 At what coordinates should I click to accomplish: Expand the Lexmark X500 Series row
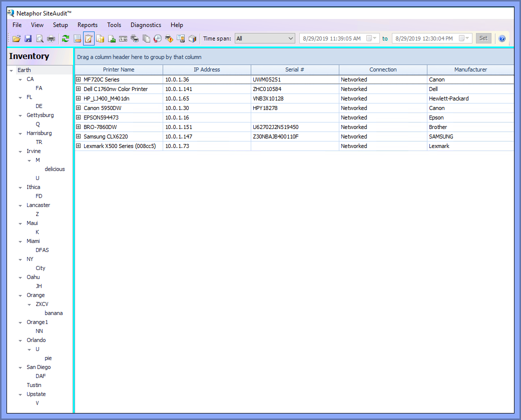[79, 145]
